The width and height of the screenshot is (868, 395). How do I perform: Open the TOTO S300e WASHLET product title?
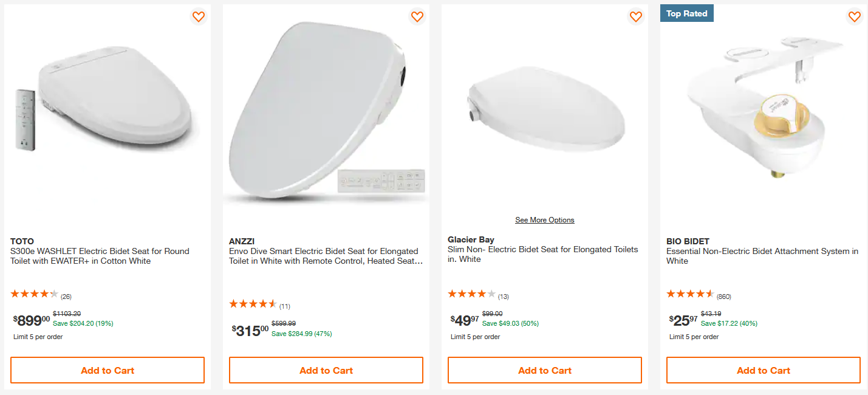100,256
